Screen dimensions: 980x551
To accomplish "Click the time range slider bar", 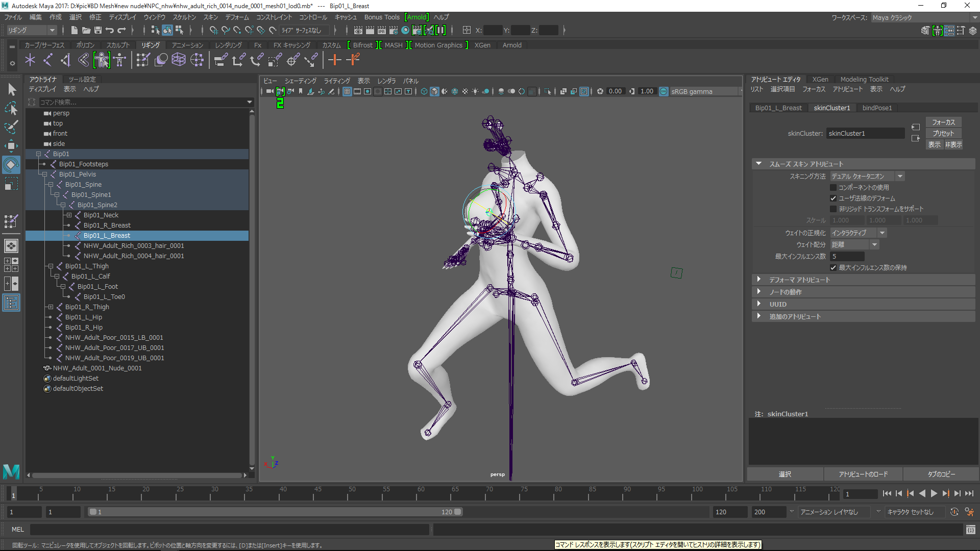I will 276,512.
